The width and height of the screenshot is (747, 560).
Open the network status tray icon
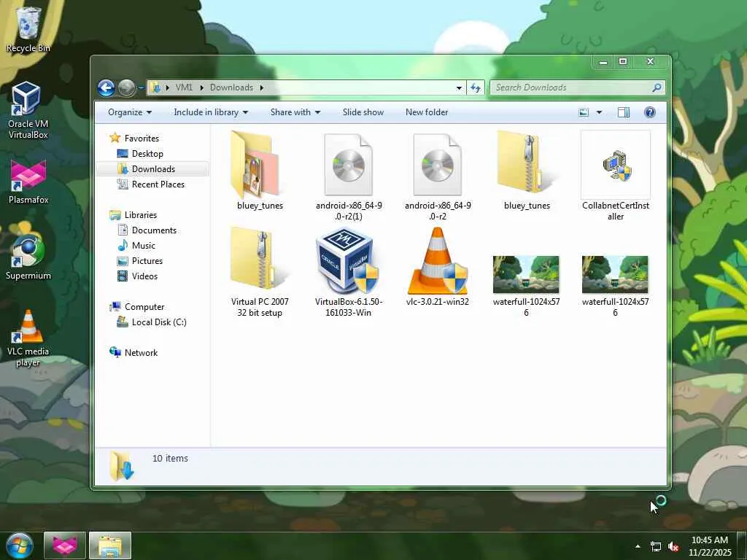click(656, 547)
